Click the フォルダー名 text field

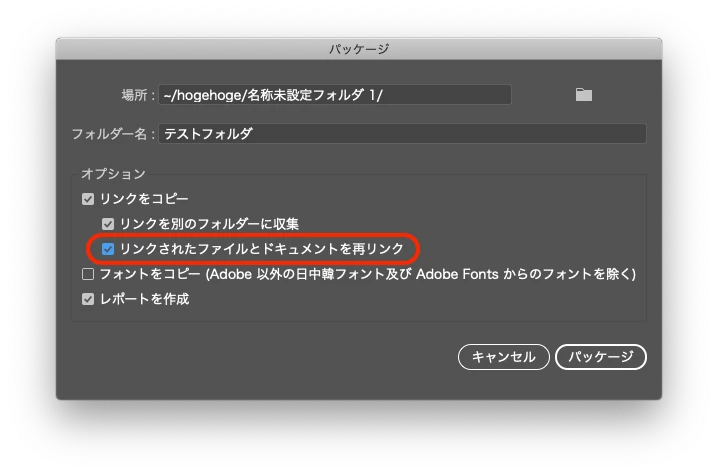pyautogui.click(x=402, y=134)
